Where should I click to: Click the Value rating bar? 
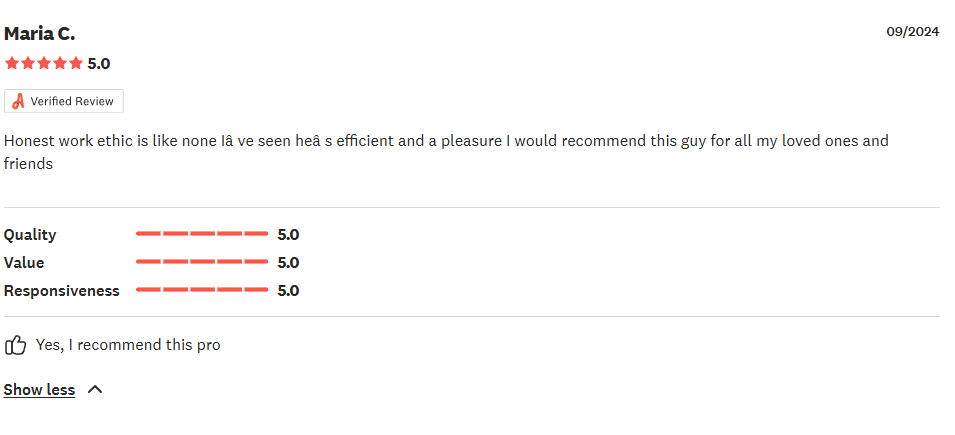[202, 262]
